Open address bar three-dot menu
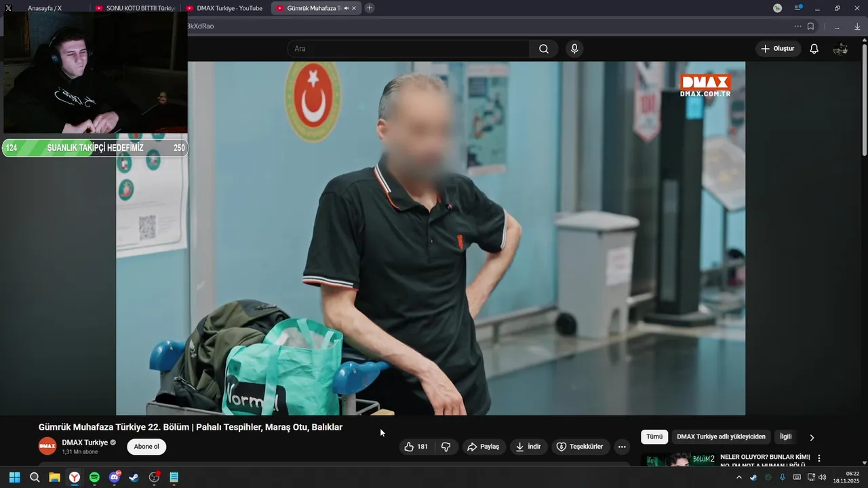 (x=797, y=26)
